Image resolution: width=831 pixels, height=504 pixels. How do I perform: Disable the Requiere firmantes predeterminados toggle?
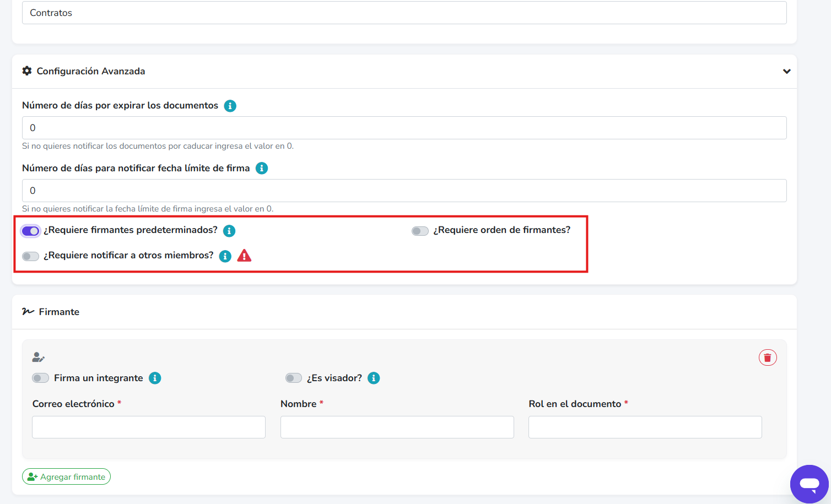pos(30,231)
